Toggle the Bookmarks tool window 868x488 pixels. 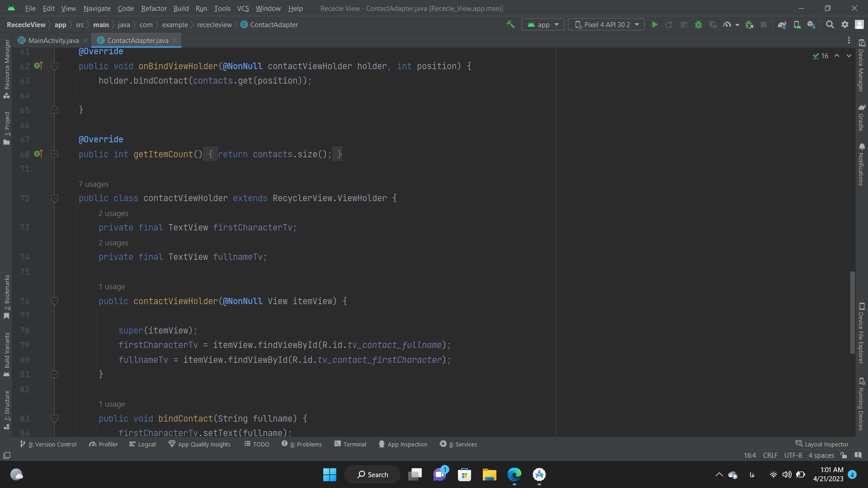[x=6, y=297]
